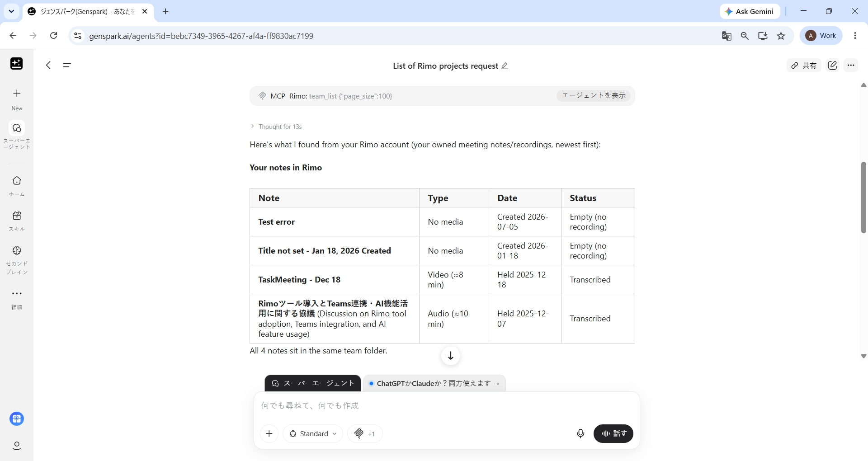Bookmark this page with the star icon
This screenshot has width=868, height=461.
click(781, 36)
